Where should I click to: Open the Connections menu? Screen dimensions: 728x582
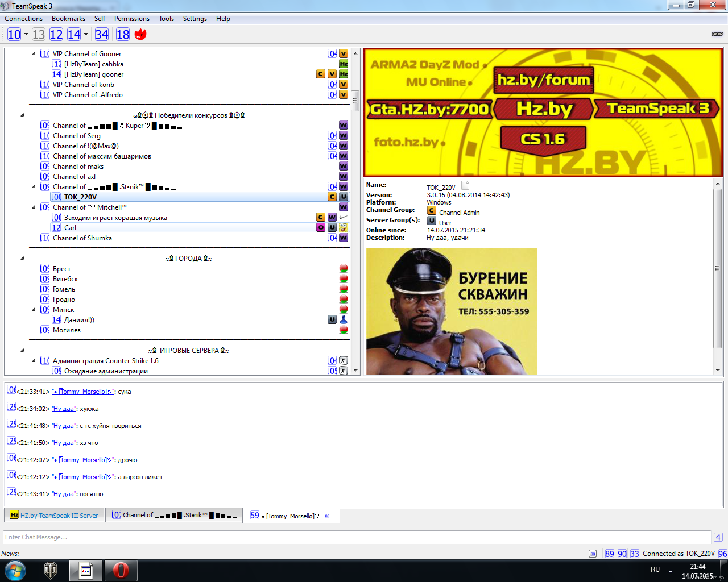[24, 19]
